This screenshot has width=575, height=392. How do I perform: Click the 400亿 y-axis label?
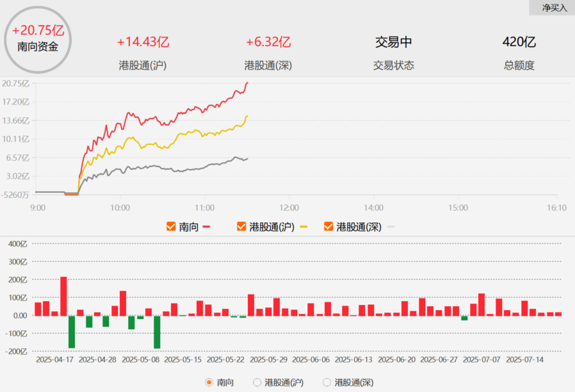[x=17, y=244]
